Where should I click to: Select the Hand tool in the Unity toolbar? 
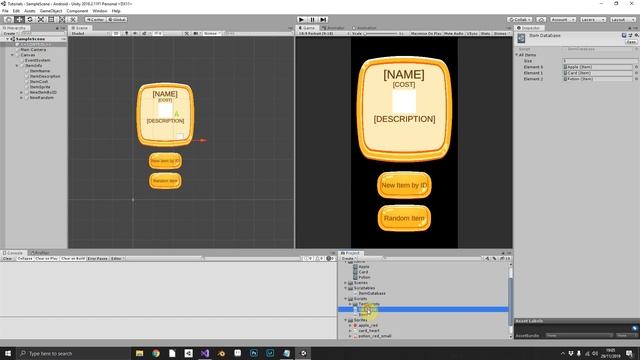pyautogui.click(x=8, y=19)
